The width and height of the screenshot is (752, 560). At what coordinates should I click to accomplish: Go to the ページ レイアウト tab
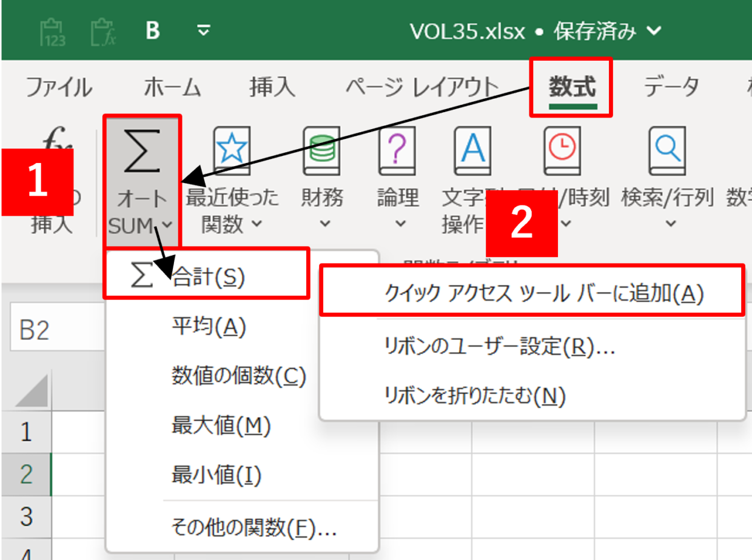coord(422,88)
